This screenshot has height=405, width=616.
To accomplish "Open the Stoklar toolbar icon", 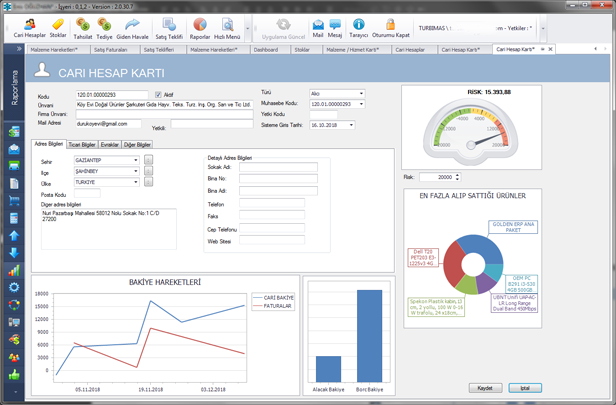I will (58, 29).
